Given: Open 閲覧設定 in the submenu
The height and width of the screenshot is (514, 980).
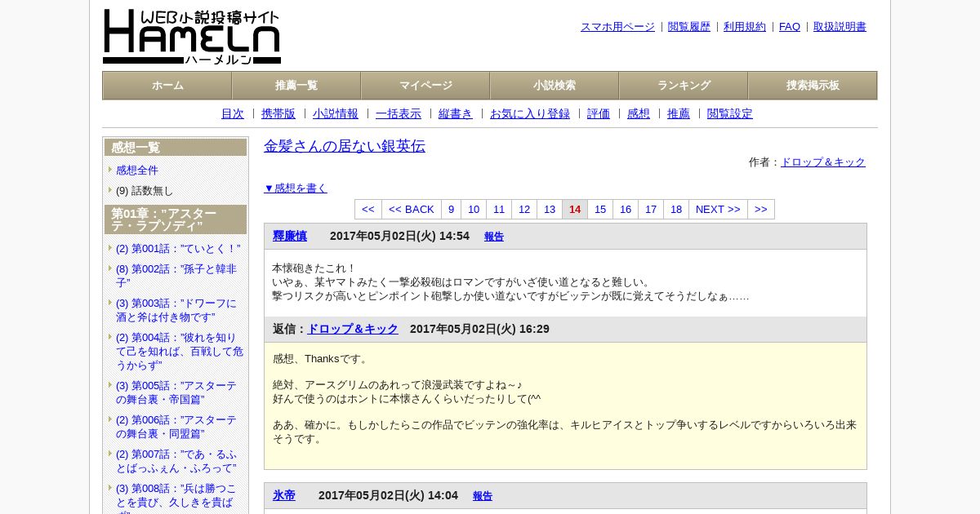Looking at the screenshot, I should pos(730,113).
